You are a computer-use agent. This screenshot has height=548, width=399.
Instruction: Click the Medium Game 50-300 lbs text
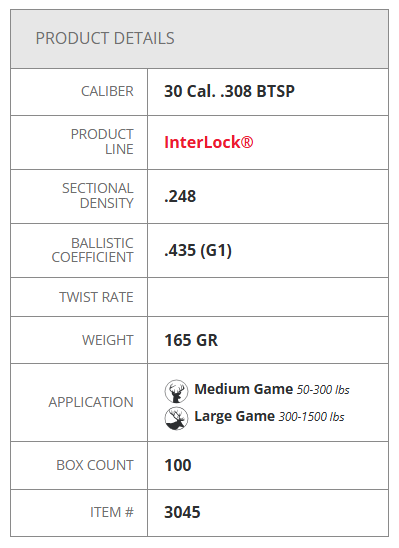click(272, 389)
